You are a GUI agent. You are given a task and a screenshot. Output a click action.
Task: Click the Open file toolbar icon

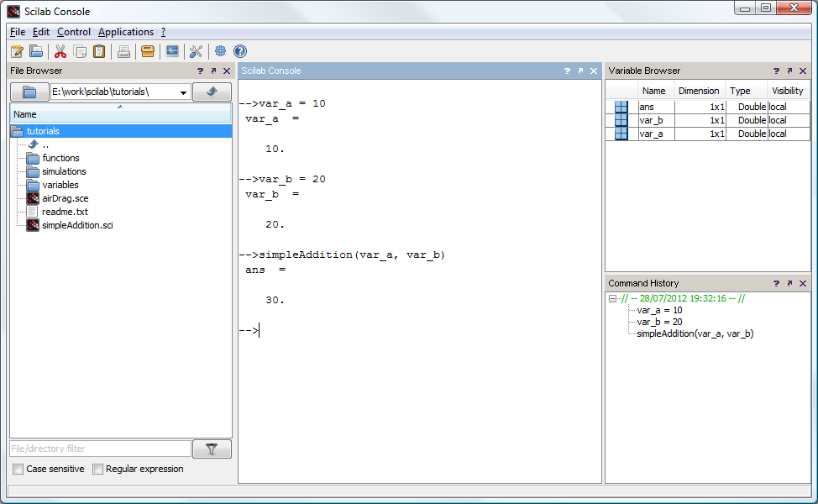coord(36,51)
